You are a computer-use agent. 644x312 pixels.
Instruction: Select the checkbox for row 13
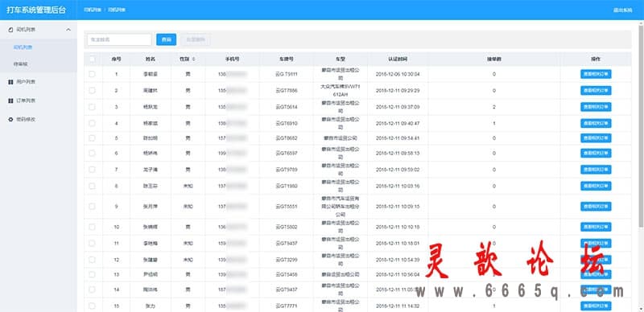92,274
